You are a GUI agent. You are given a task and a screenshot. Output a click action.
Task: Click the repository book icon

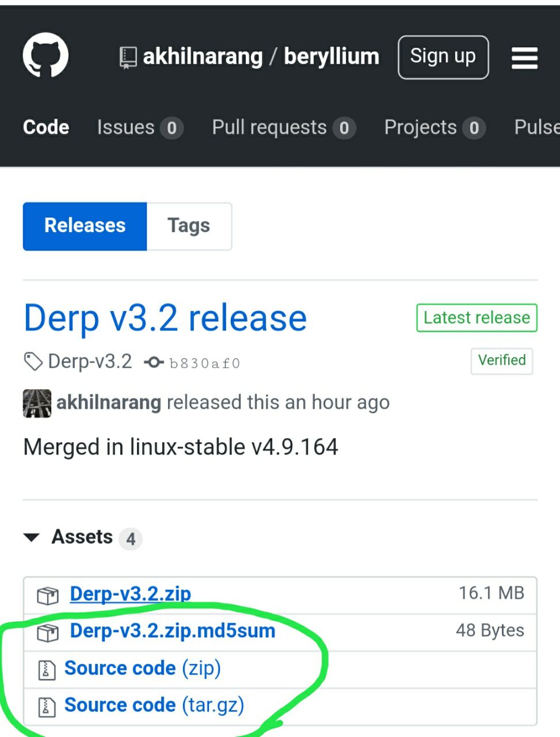coord(128,58)
